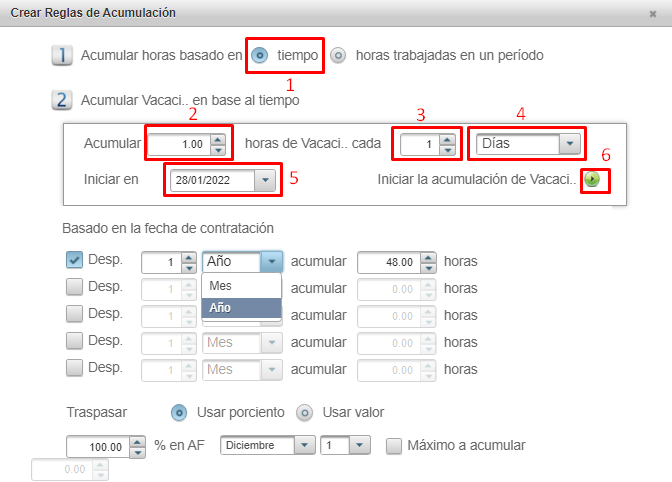Enable the 'Máximo a acumular' checkbox
Viewport: 672px width, 482px height.
coord(394,445)
